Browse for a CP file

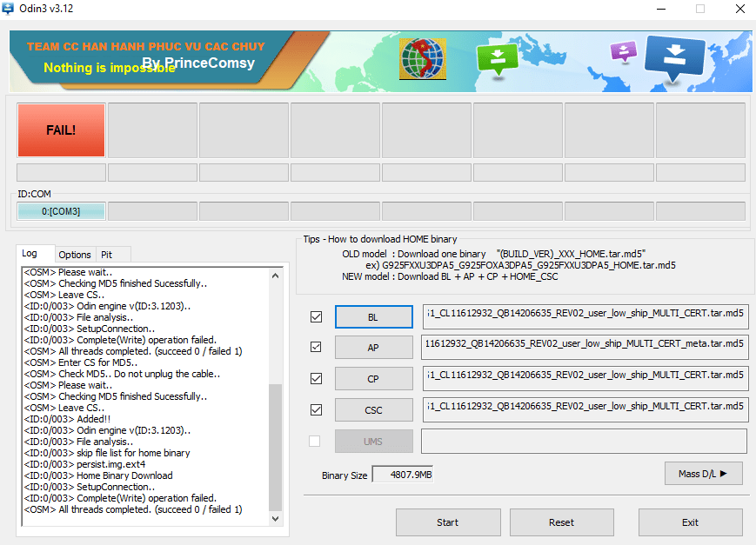point(374,379)
